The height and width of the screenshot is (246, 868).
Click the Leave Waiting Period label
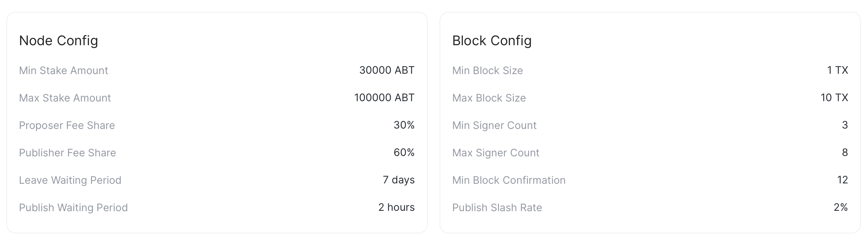coord(70,180)
